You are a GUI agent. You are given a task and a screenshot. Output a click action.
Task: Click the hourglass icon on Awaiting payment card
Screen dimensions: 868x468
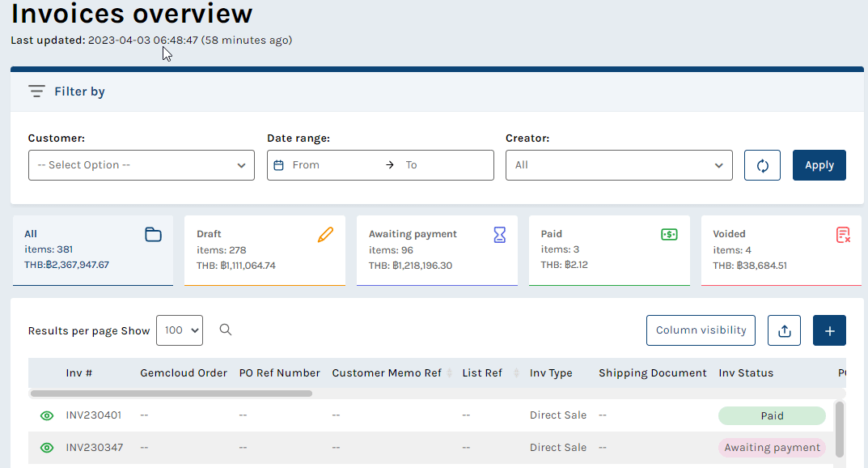coord(499,235)
